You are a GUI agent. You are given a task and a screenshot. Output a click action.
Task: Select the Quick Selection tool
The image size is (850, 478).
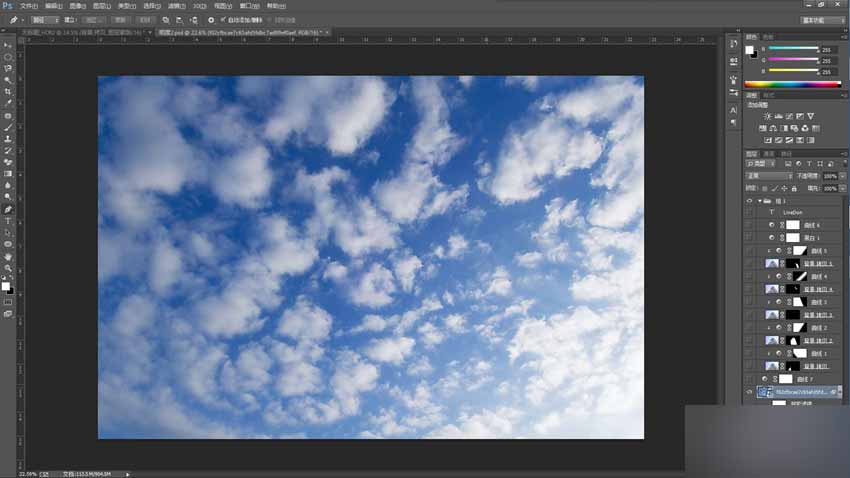point(8,80)
